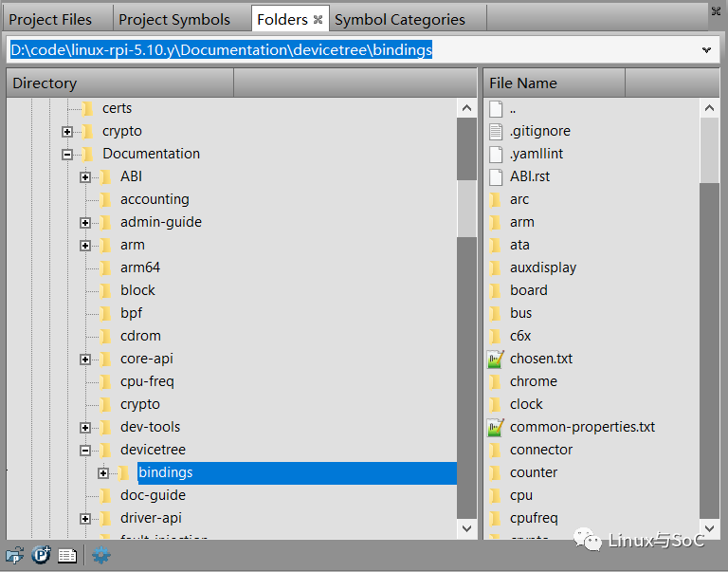Click the bindings folder icon in tree

(123, 473)
